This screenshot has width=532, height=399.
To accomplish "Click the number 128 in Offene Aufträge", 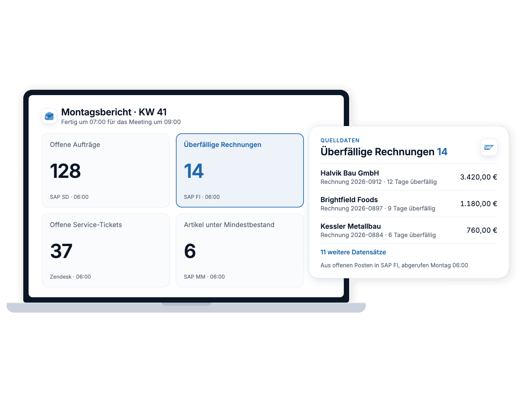I will point(66,171).
